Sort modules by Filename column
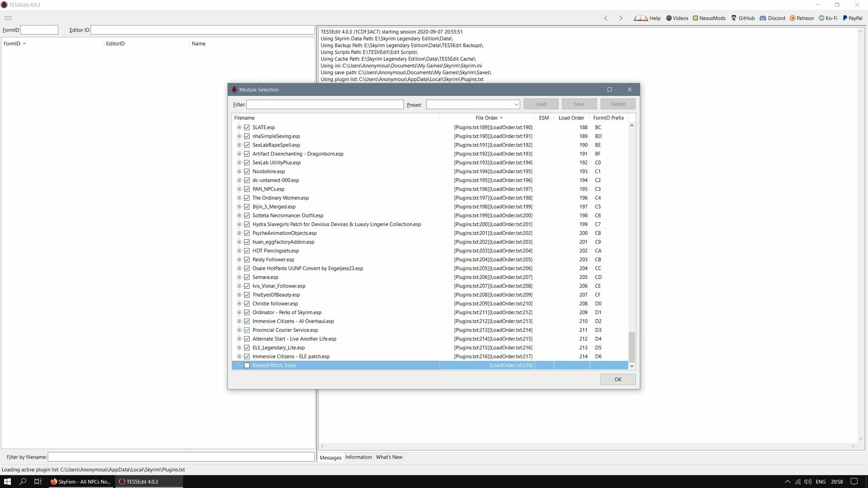Image resolution: width=868 pixels, height=488 pixels. (335, 118)
